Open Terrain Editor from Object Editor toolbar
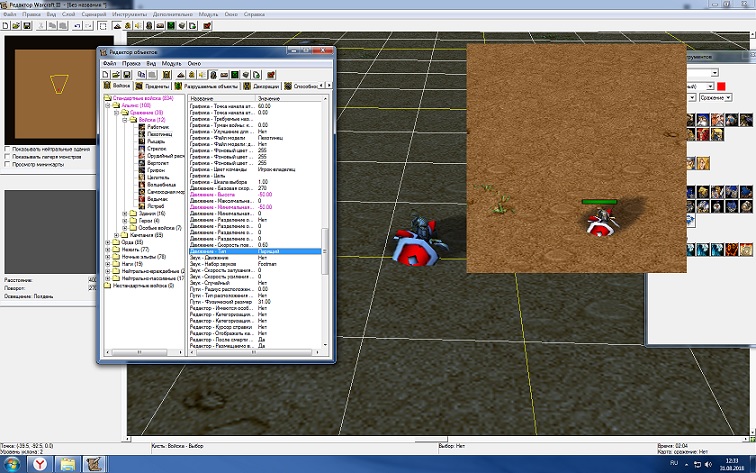Screen dimensions: 756x473 click(x=181, y=75)
